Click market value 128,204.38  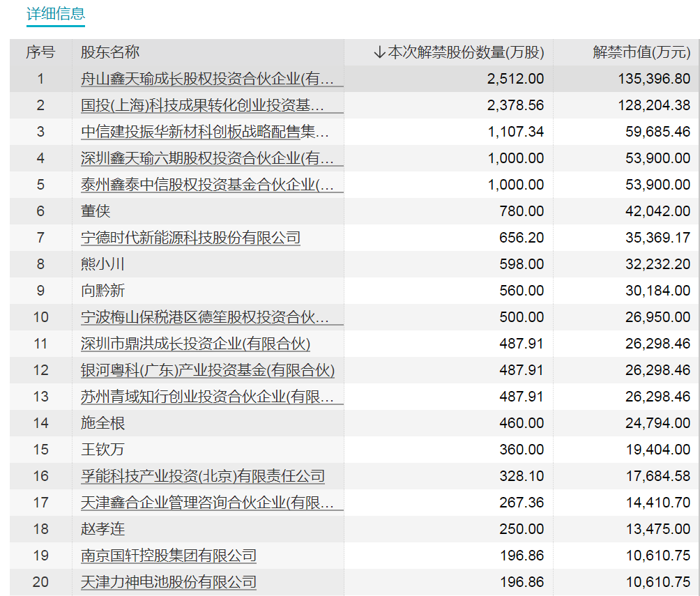click(x=655, y=105)
